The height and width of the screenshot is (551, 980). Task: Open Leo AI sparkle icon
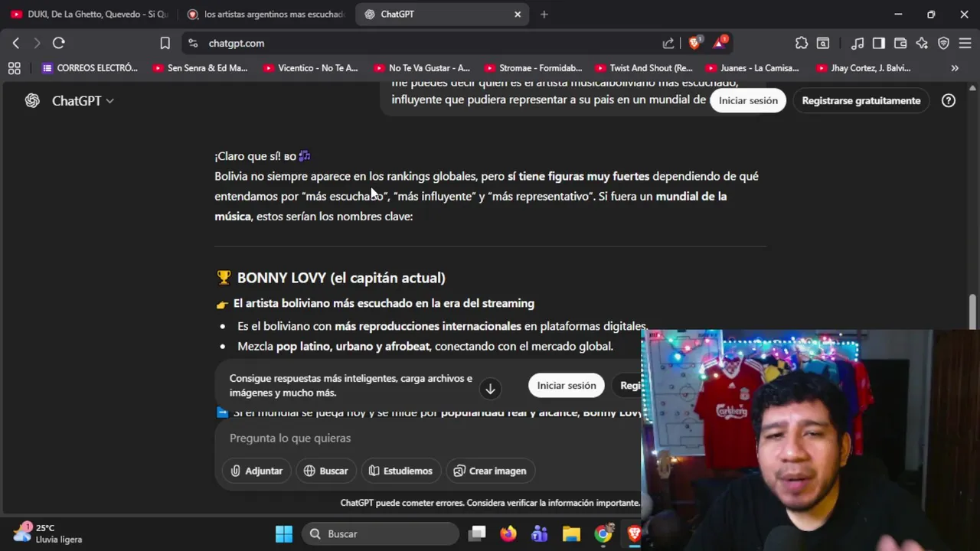coord(922,44)
